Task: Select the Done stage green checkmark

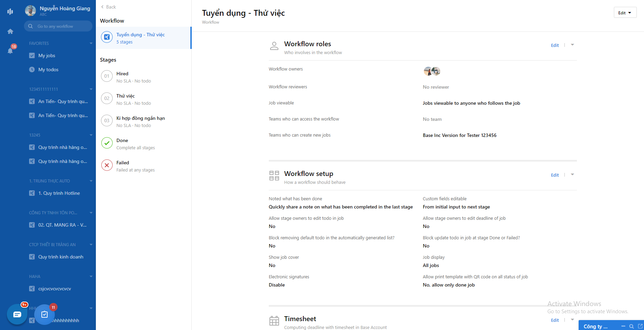Action: [x=107, y=143]
